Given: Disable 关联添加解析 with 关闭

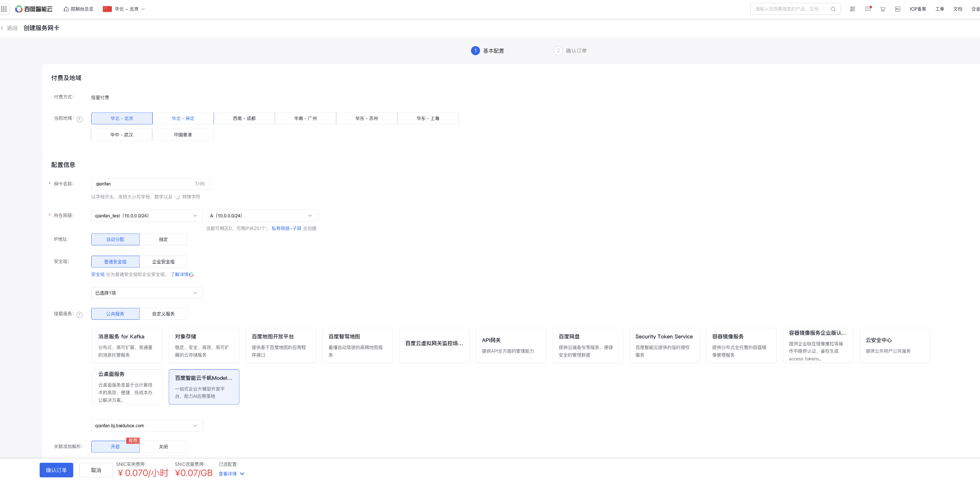Looking at the screenshot, I should click(163, 446).
